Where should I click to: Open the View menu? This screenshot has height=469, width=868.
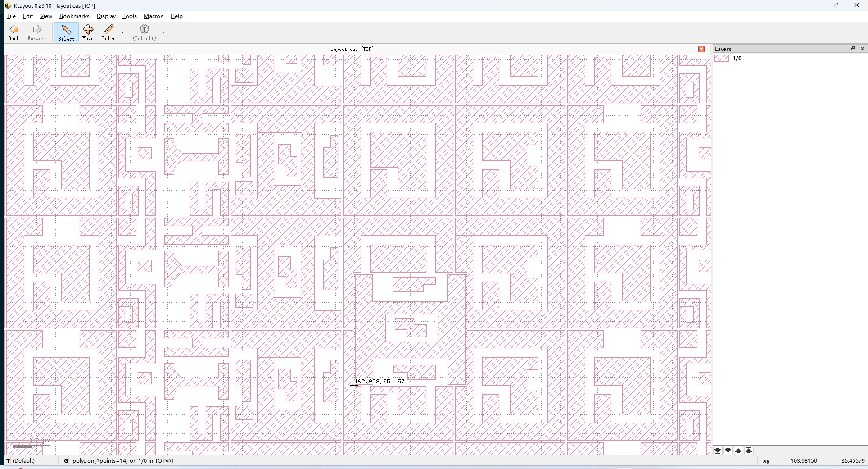tap(46, 16)
